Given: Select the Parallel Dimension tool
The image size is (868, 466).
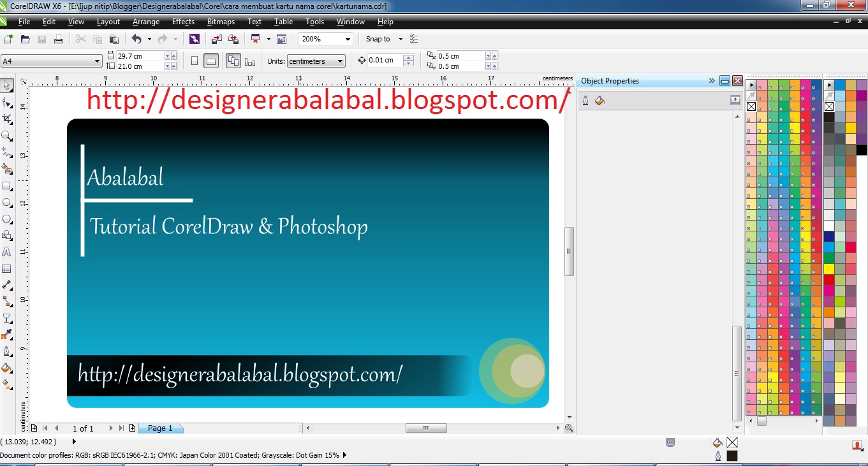Looking at the screenshot, I should click(7, 285).
